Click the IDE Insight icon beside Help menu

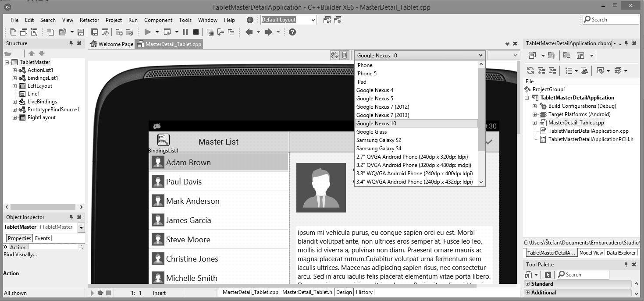tap(250, 20)
